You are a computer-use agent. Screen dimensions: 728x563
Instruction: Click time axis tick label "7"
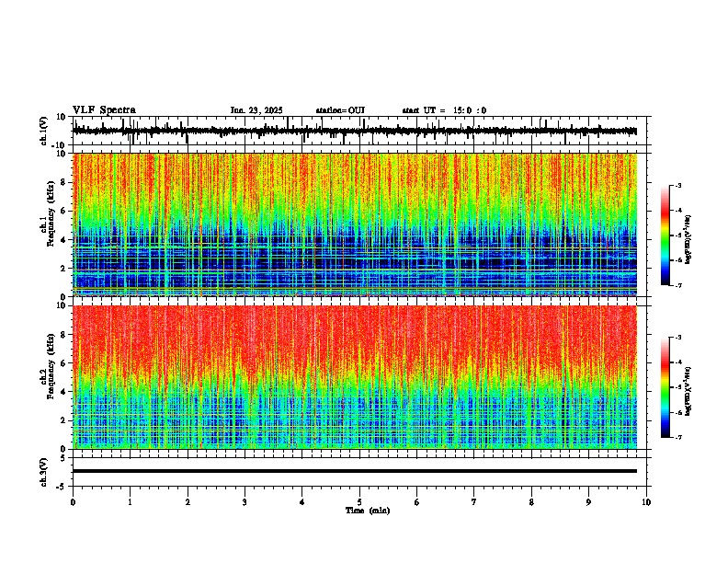474,502
